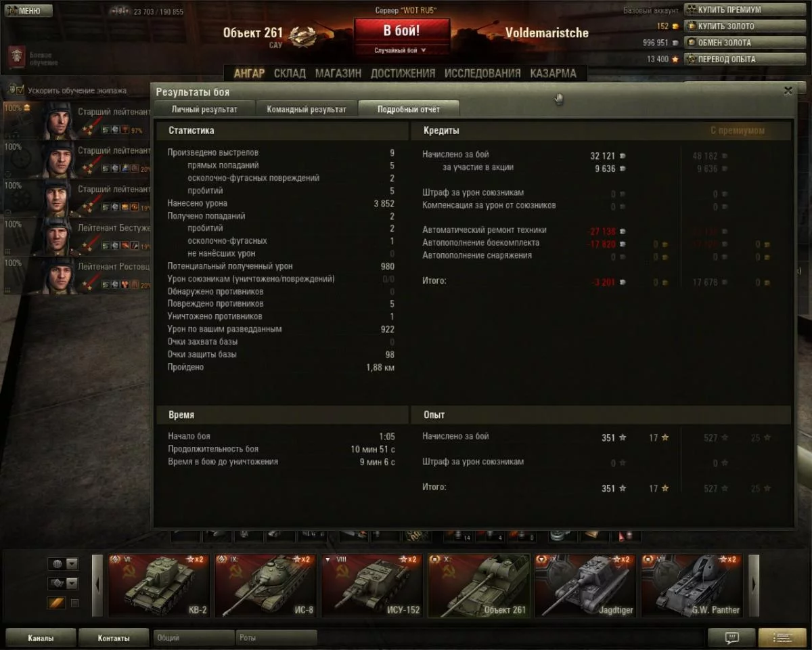Click the gold coin icon next to 152

[675, 26]
